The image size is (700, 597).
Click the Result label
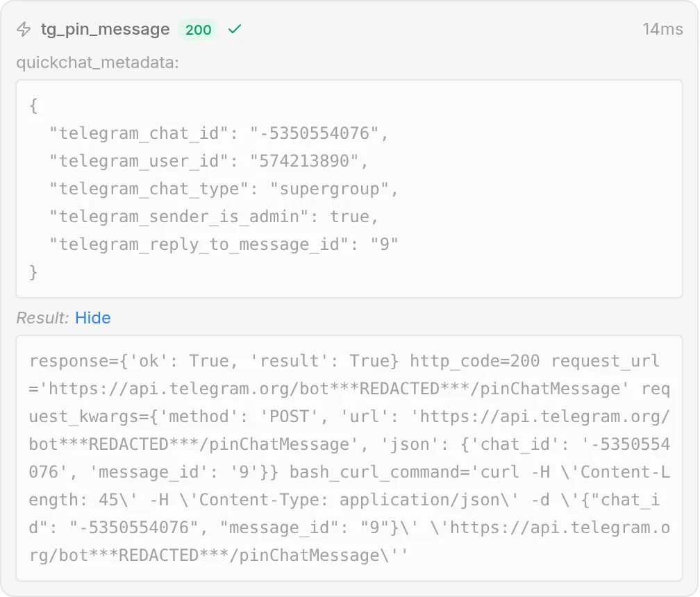pyautogui.click(x=42, y=318)
